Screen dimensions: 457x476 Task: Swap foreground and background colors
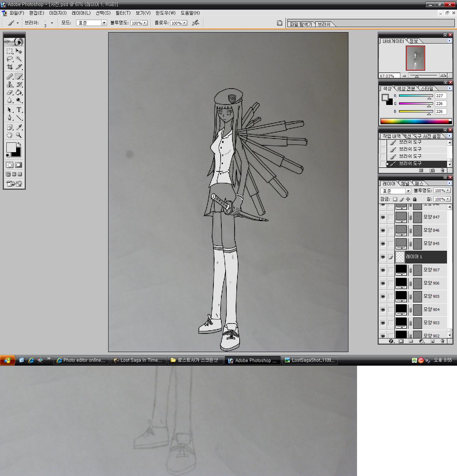pos(19,144)
